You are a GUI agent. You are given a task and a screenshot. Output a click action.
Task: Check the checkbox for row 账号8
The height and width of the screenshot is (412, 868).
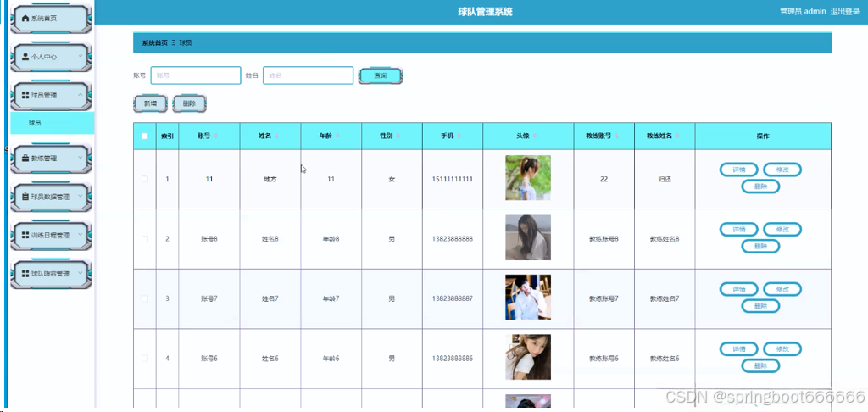(144, 239)
